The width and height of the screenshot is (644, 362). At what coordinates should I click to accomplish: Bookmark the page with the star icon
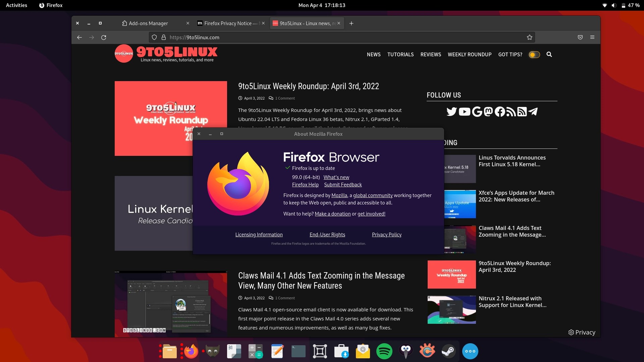click(x=530, y=37)
